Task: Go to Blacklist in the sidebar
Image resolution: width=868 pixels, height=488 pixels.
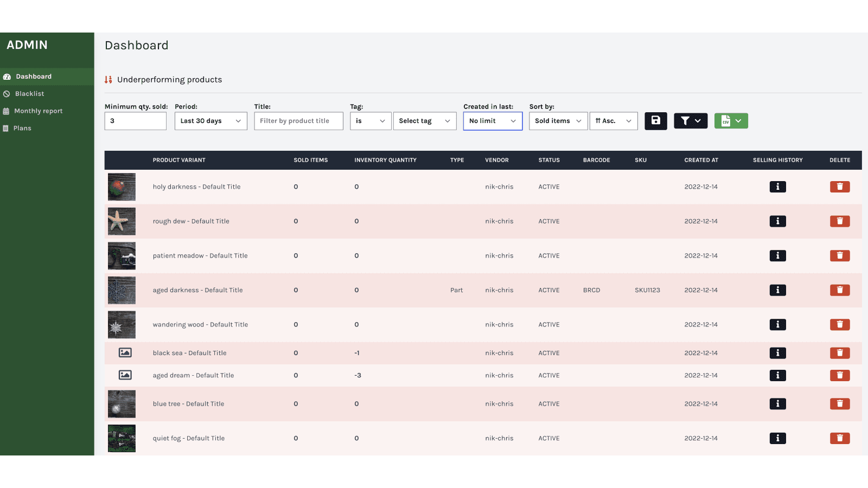Action: 30,93
